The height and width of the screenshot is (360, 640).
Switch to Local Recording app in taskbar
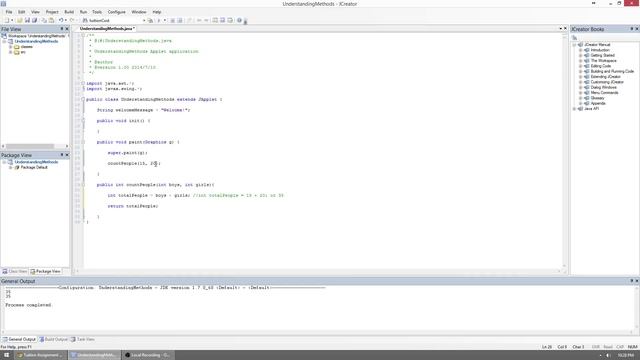(x=148, y=355)
